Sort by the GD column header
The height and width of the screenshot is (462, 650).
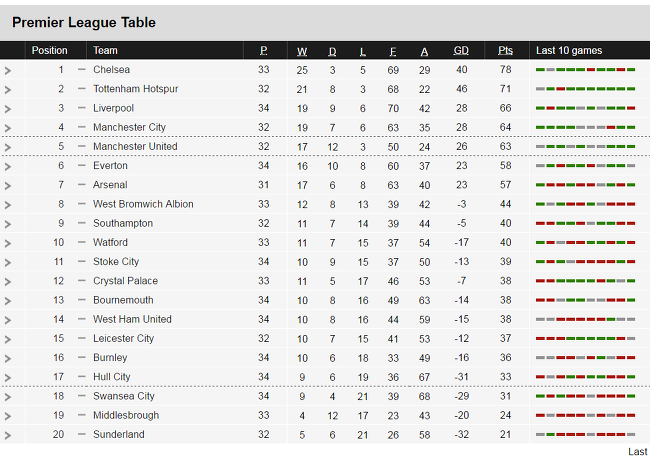461,51
